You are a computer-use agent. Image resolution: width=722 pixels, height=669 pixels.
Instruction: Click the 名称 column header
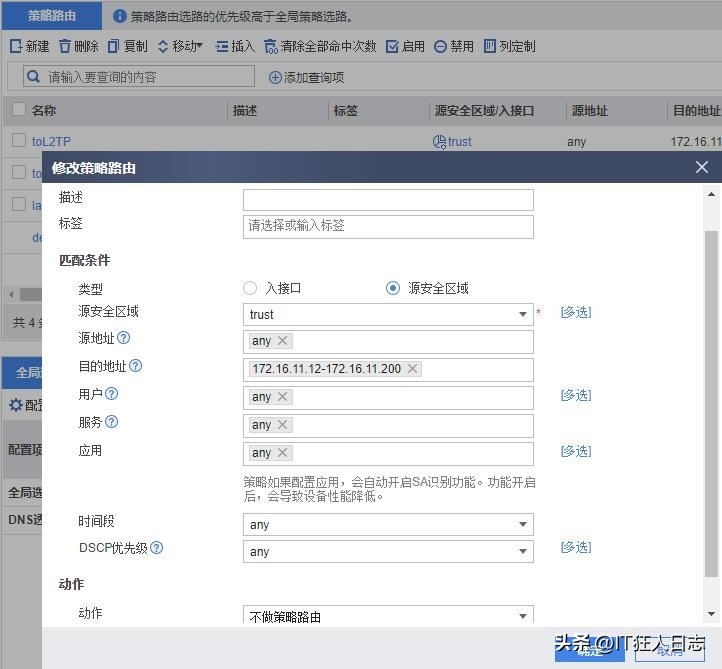(x=44, y=111)
